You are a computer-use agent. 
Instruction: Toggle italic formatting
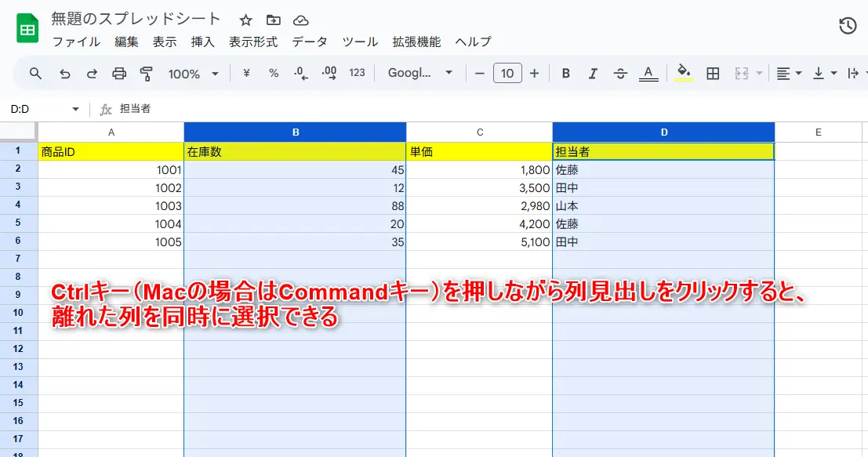593,74
